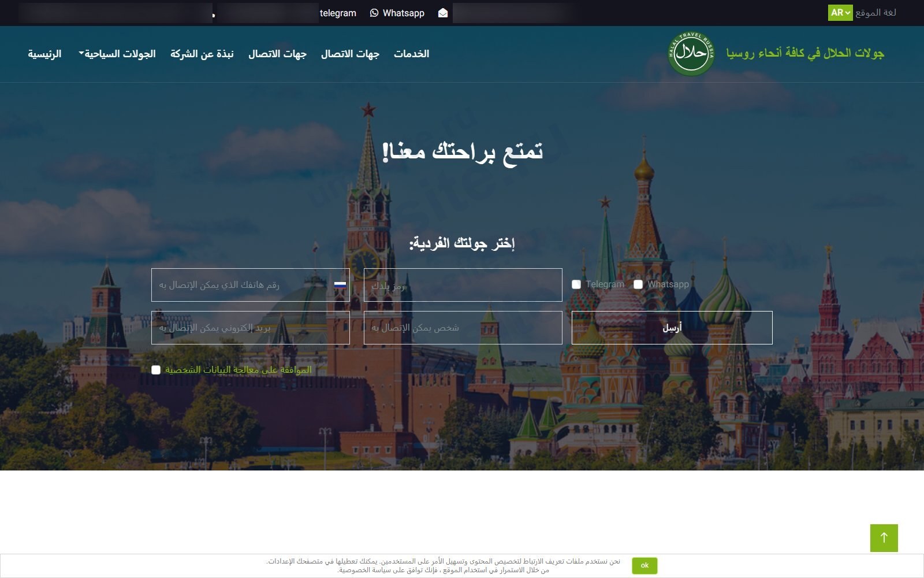Screen dimensions: 924x578
Task: Click the إختر جولتك الفردية heading
Action: click(x=462, y=243)
